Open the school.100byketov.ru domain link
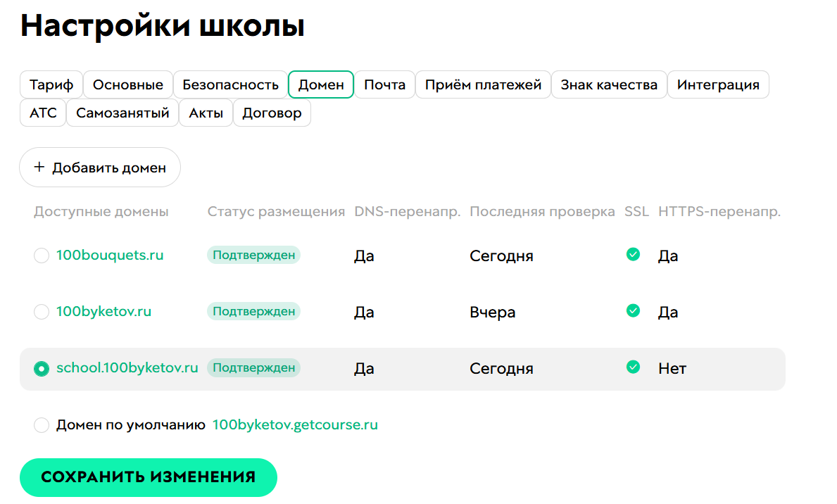This screenshot has width=837, height=504. [x=127, y=367]
